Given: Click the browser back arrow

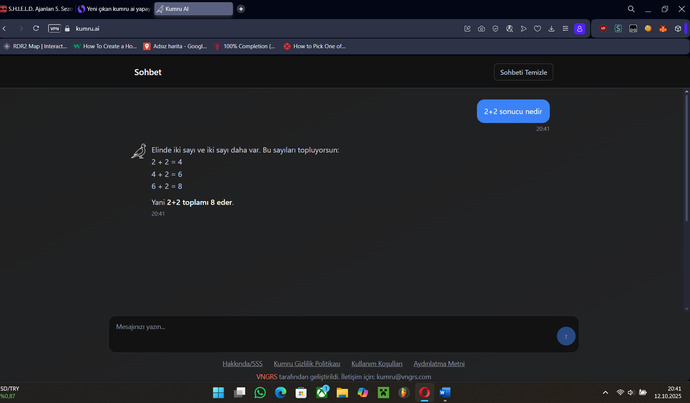Looking at the screenshot, I should pyautogui.click(x=4, y=29).
